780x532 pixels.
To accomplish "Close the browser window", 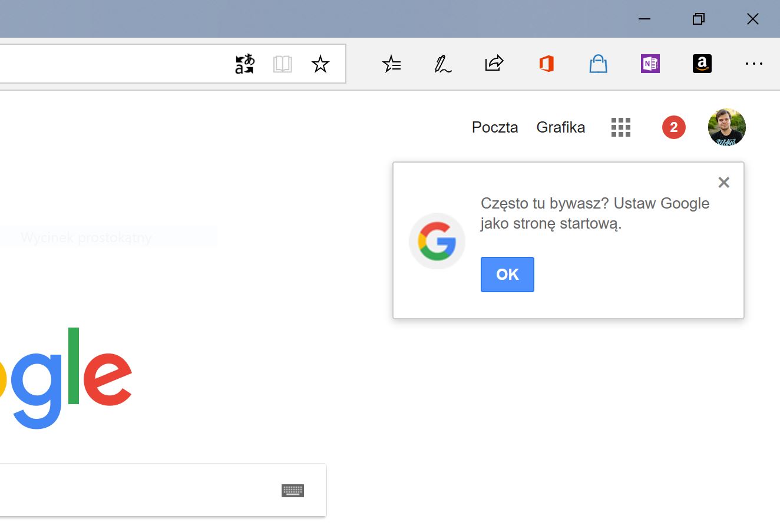I will [753, 19].
